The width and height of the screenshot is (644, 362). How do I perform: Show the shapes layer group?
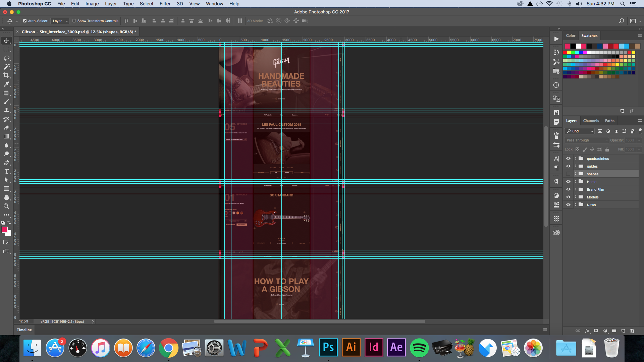tap(568, 174)
